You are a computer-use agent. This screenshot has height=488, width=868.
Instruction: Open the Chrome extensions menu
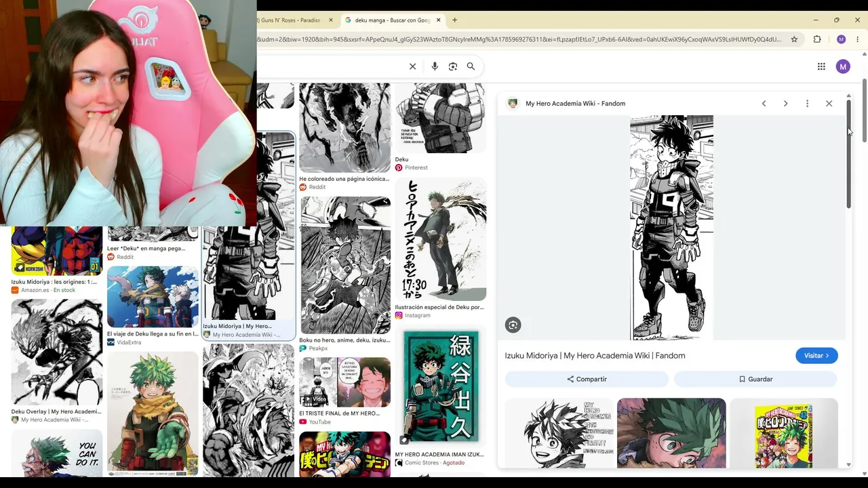(817, 39)
